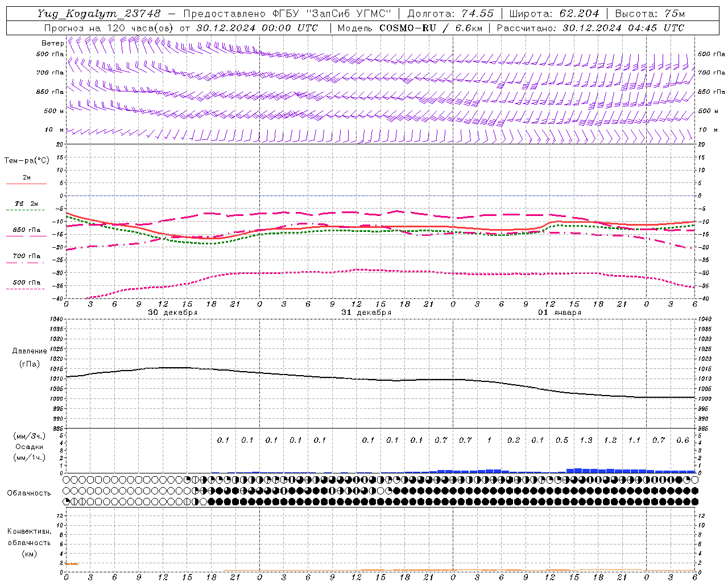This screenshot has height=582, width=728.
Task: Click the Облачность panel label
Action: pos(29,493)
